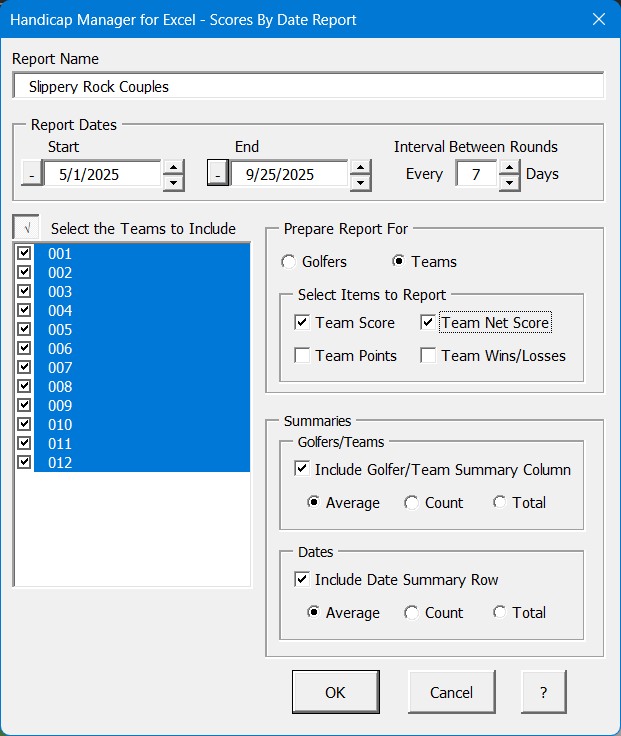The height and width of the screenshot is (736, 621).
Task: Select the Teams radio button
Action: [x=399, y=261]
